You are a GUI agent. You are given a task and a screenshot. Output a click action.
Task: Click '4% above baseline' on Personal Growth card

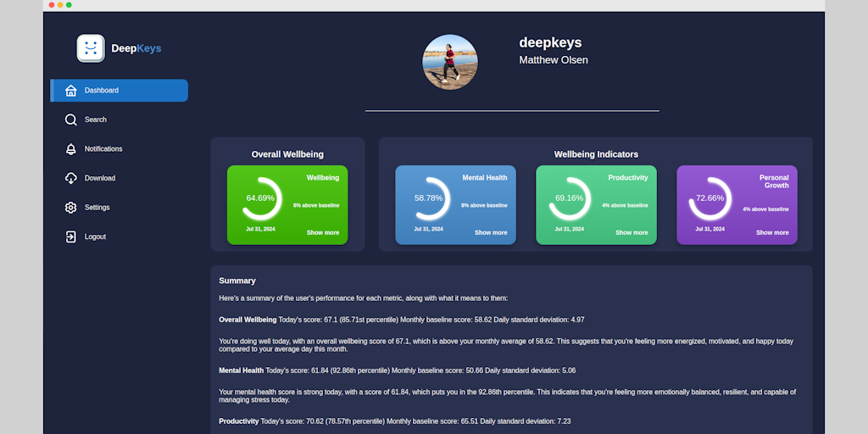765,209
